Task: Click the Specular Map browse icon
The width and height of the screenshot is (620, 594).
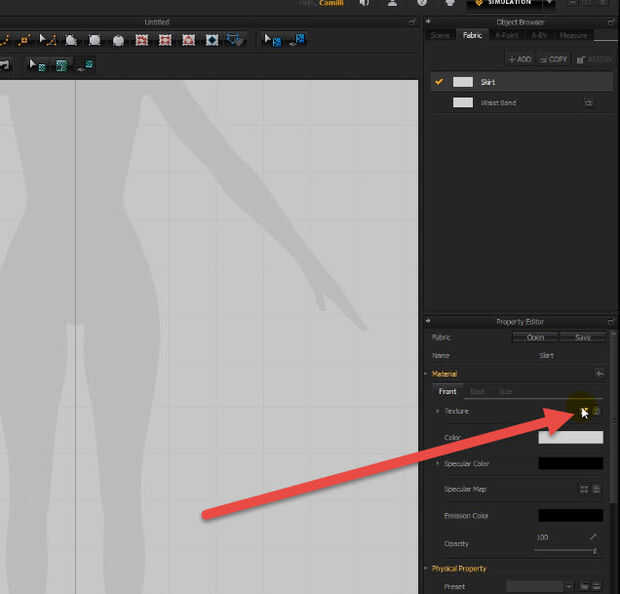Action: (584, 489)
